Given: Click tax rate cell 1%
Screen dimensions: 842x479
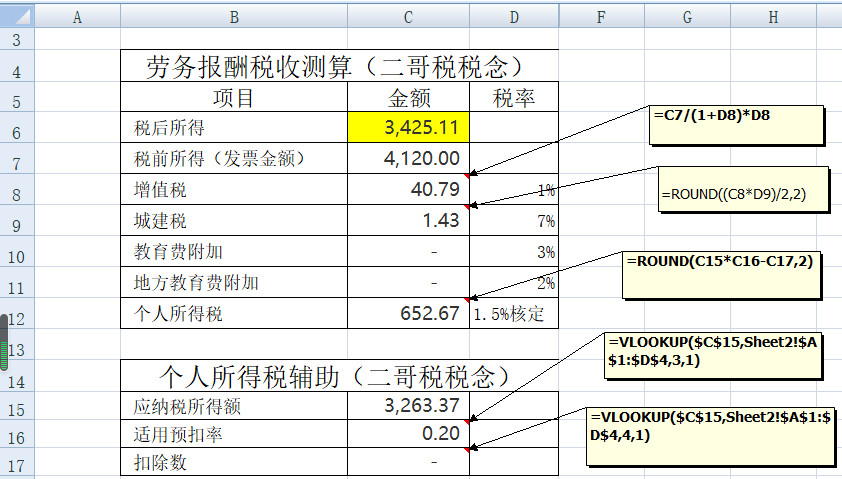Looking at the screenshot, I should 514,189.
